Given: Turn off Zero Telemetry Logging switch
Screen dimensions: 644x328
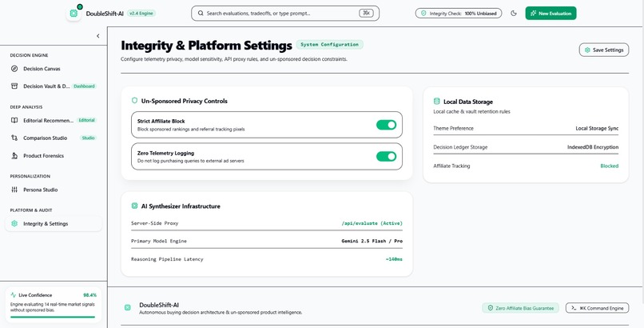Looking at the screenshot, I should click(386, 156).
